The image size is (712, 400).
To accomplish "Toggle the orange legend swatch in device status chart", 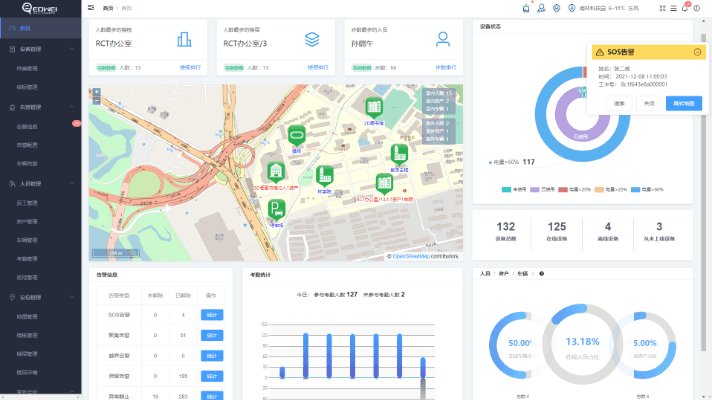I will click(x=599, y=189).
